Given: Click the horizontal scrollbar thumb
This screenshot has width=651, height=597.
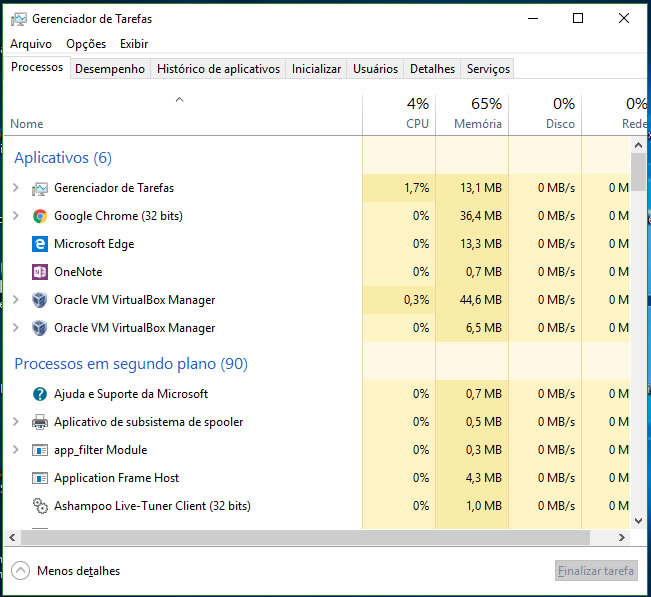Looking at the screenshot, I should pyautogui.click(x=306, y=538).
